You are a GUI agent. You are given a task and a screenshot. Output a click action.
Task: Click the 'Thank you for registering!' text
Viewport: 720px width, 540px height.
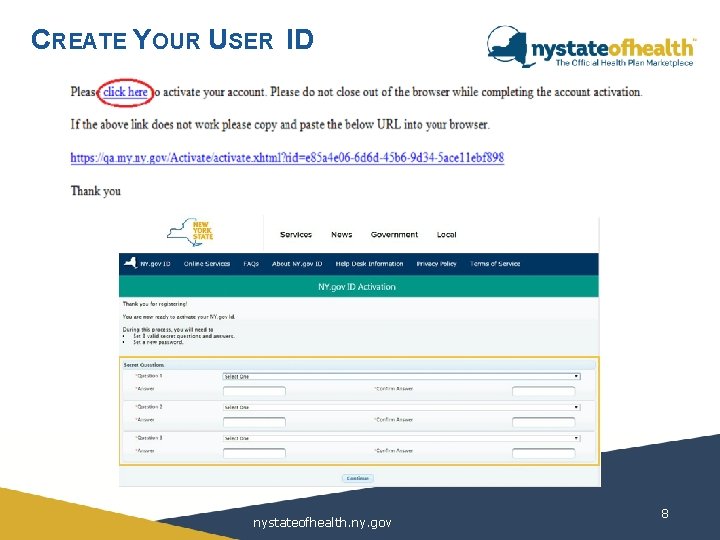(x=155, y=304)
